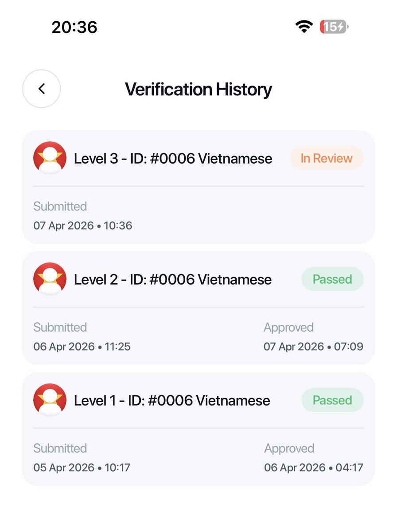Tap the Verification History page title
This screenshot has height=532, width=397.
[x=198, y=89]
